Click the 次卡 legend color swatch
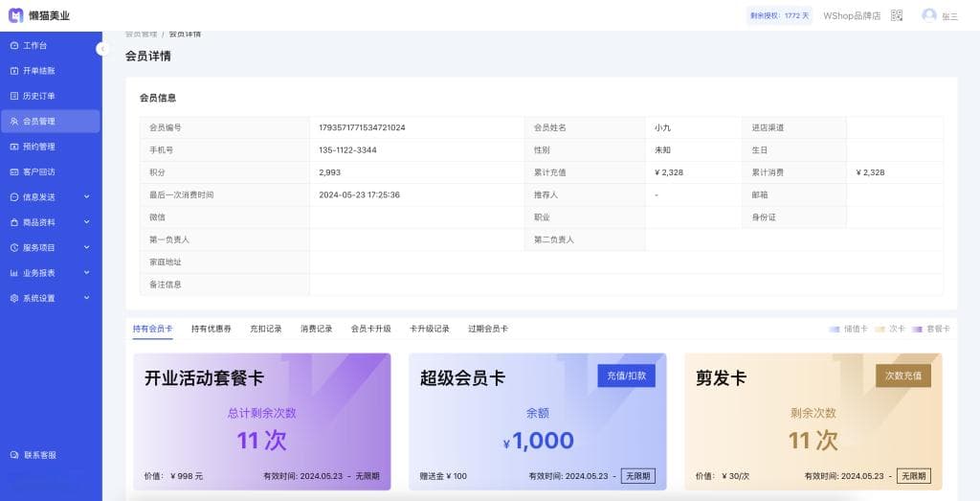980x501 pixels. tap(880, 329)
